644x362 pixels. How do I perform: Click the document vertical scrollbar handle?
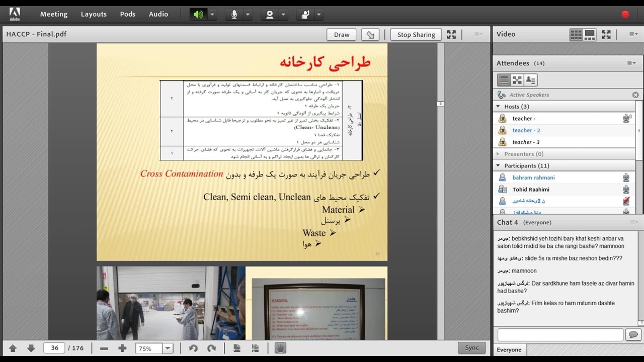pyautogui.click(x=440, y=104)
